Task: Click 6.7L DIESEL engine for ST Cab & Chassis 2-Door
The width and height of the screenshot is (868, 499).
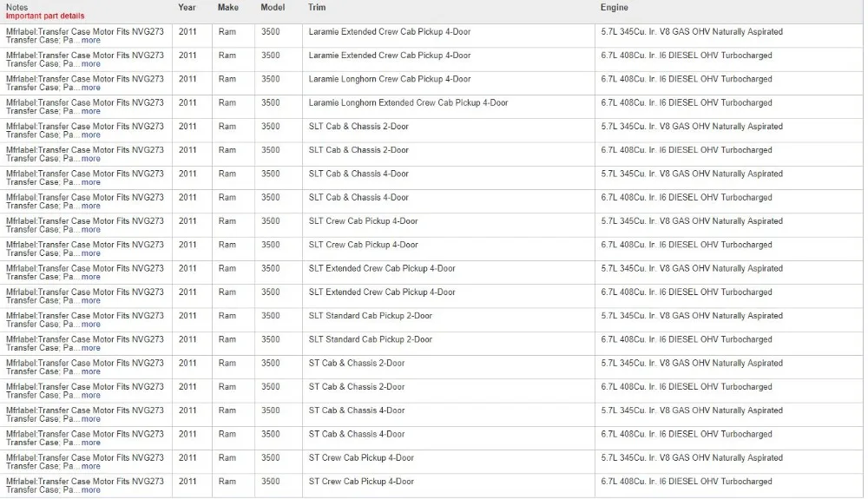Action: pos(687,387)
